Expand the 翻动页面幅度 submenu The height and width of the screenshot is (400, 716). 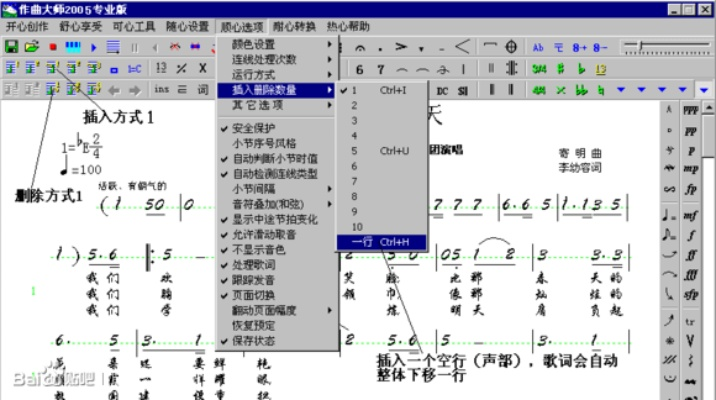pos(277,311)
